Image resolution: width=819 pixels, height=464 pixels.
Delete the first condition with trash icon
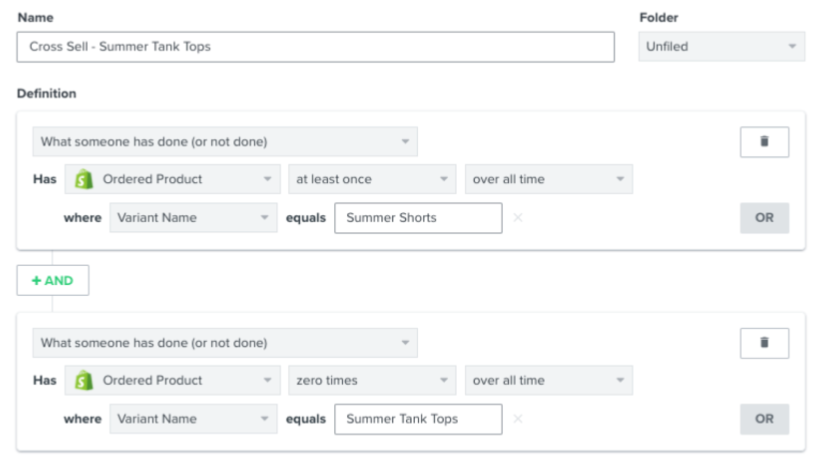tap(764, 142)
